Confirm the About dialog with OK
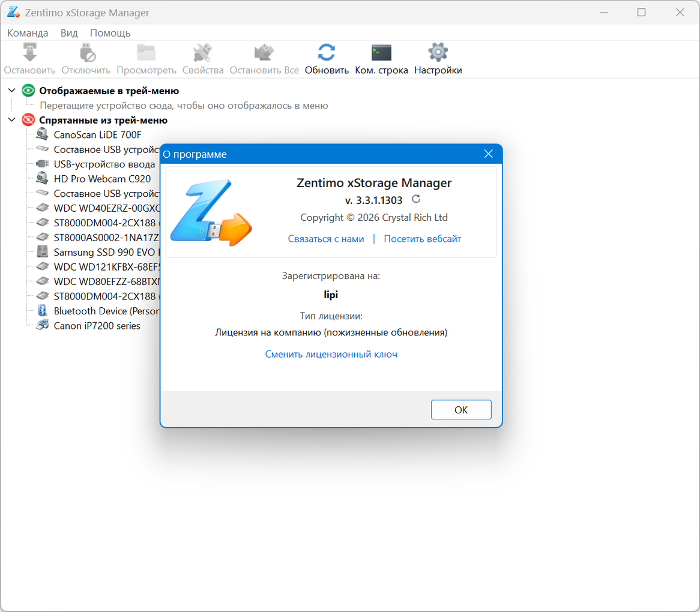The height and width of the screenshot is (612, 700). (461, 410)
